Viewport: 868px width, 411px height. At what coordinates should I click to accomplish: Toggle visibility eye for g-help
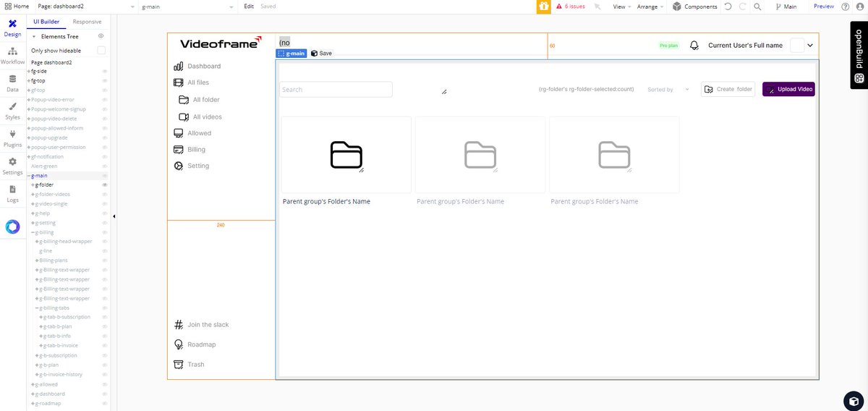click(105, 213)
